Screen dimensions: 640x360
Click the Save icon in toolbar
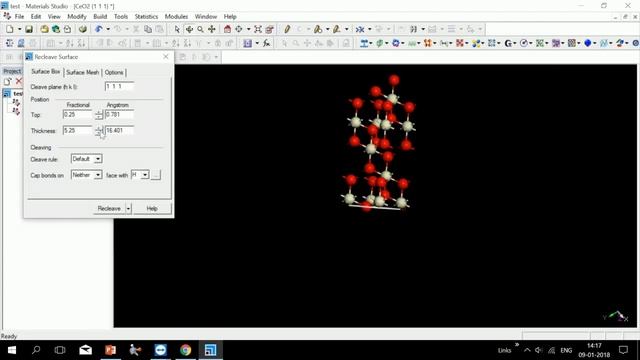coord(29,29)
